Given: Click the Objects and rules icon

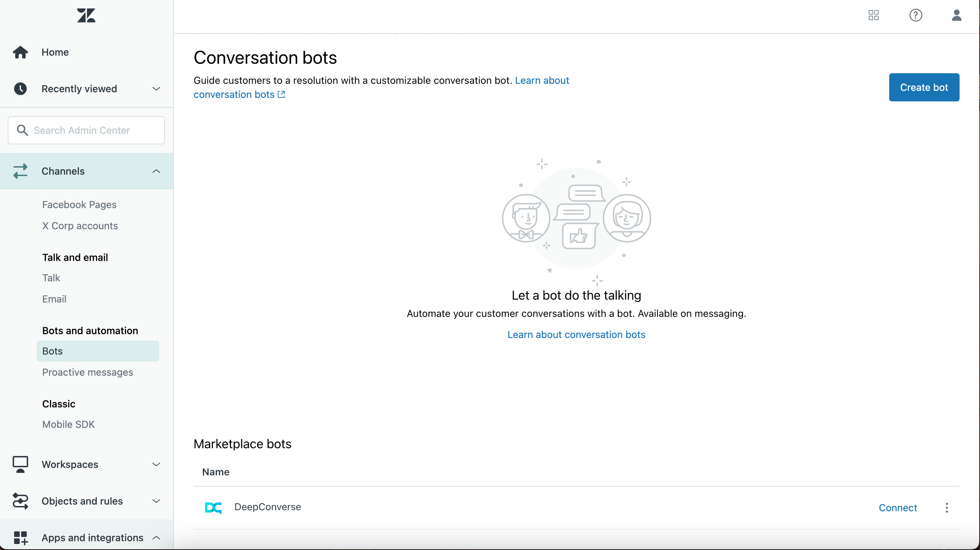Looking at the screenshot, I should pyautogui.click(x=20, y=501).
